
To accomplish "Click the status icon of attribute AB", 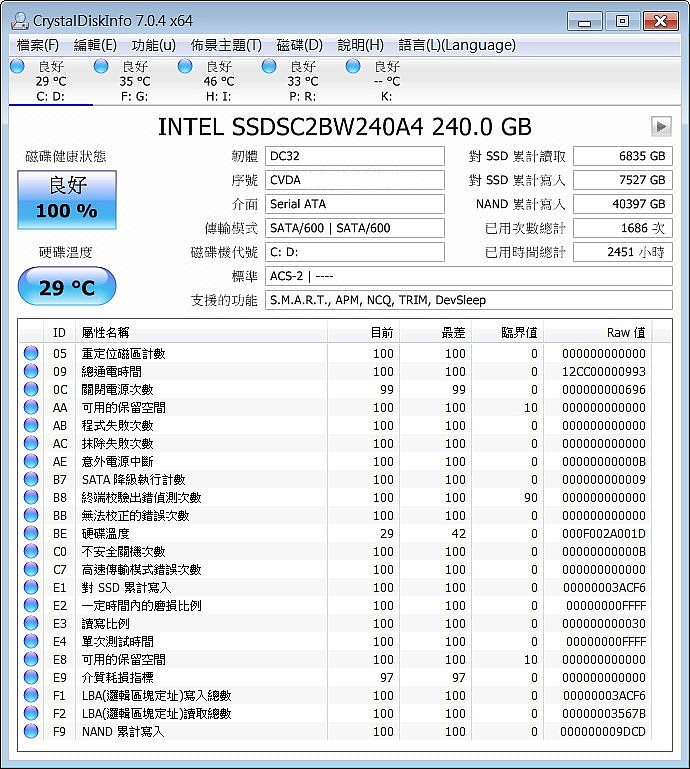I will pyautogui.click(x=31, y=425).
